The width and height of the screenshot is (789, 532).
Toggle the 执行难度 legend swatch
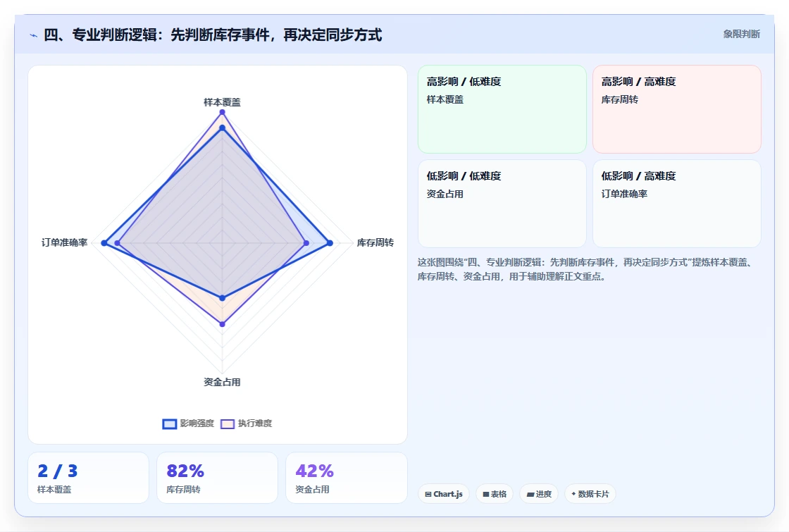[x=228, y=423]
